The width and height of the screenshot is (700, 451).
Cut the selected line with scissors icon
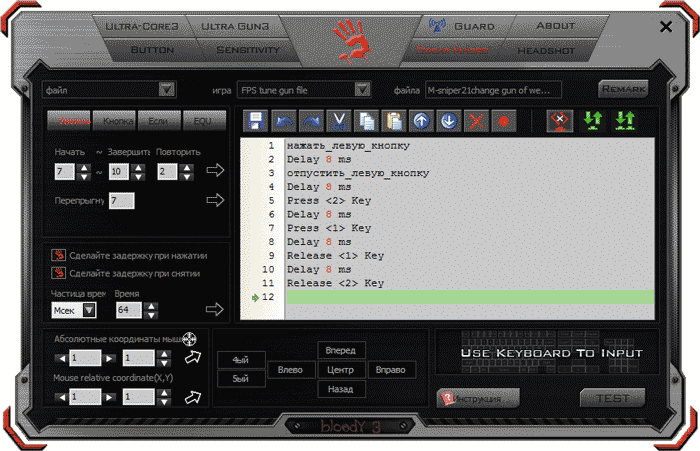tap(339, 121)
